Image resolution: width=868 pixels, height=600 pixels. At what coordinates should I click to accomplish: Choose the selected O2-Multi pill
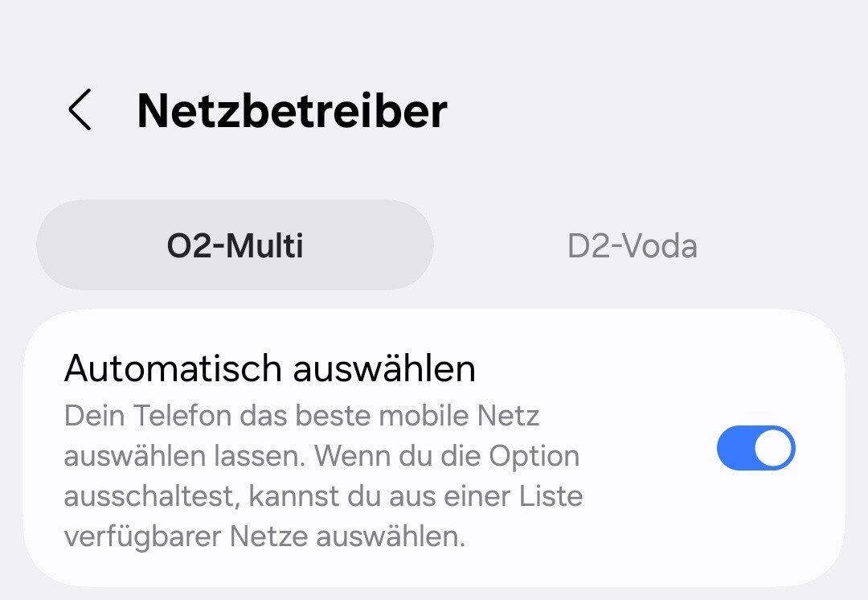235,246
